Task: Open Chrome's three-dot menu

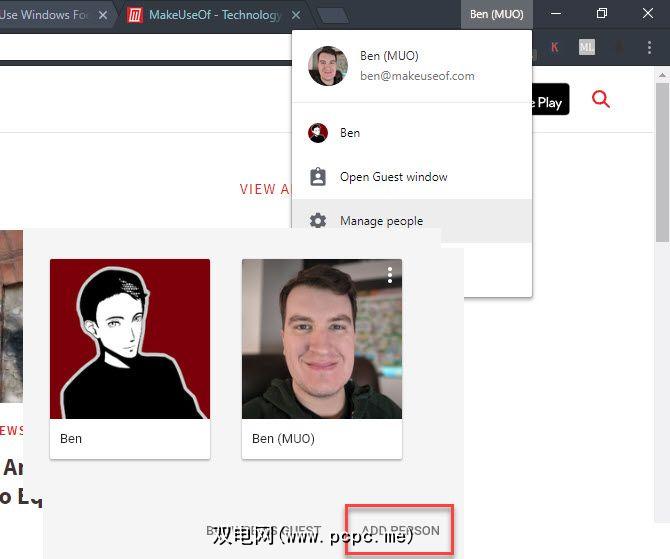Action: (649, 47)
